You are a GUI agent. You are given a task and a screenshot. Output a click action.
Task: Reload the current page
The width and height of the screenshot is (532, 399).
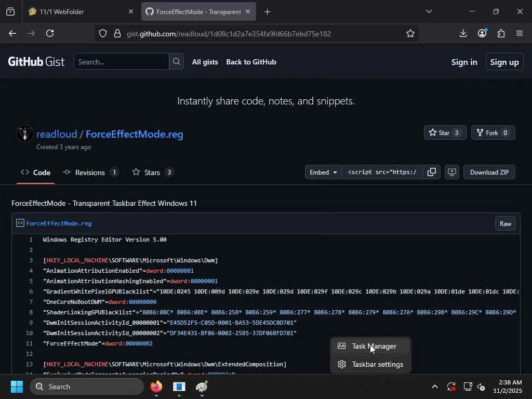(x=50, y=33)
